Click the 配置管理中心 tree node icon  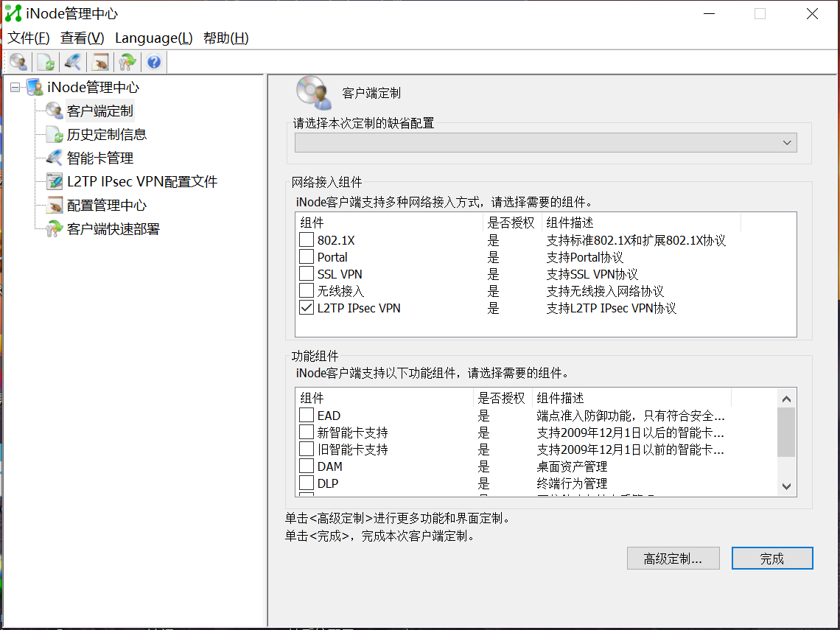pyautogui.click(x=54, y=205)
